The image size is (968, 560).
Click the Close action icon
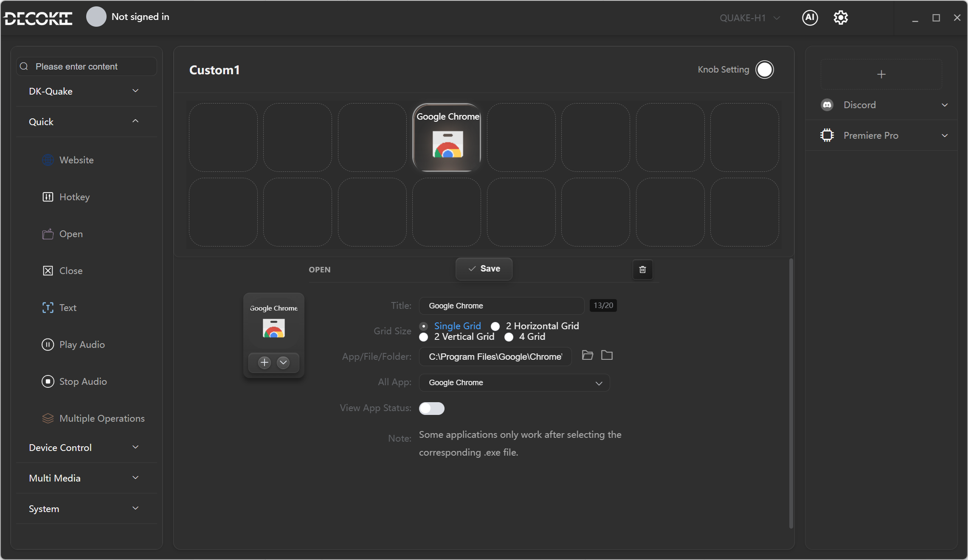(x=48, y=271)
